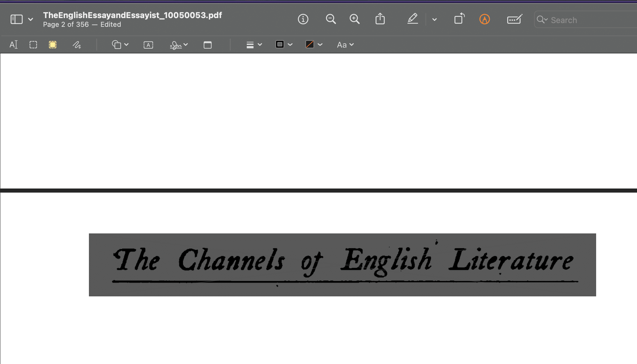Click the zoom out button
The width and height of the screenshot is (637, 364).
coord(331,19)
